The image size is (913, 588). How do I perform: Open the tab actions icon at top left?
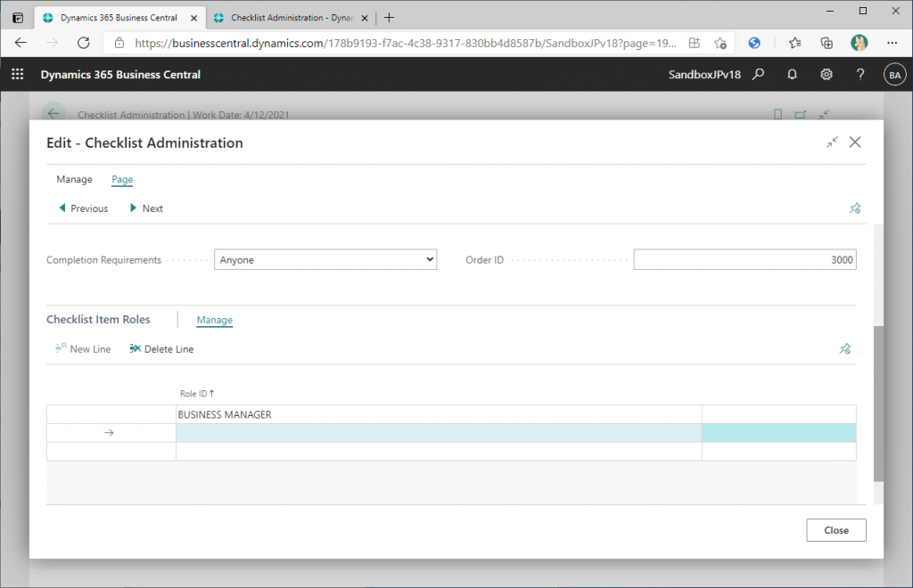pyautogui.click(x=18, y=18)
